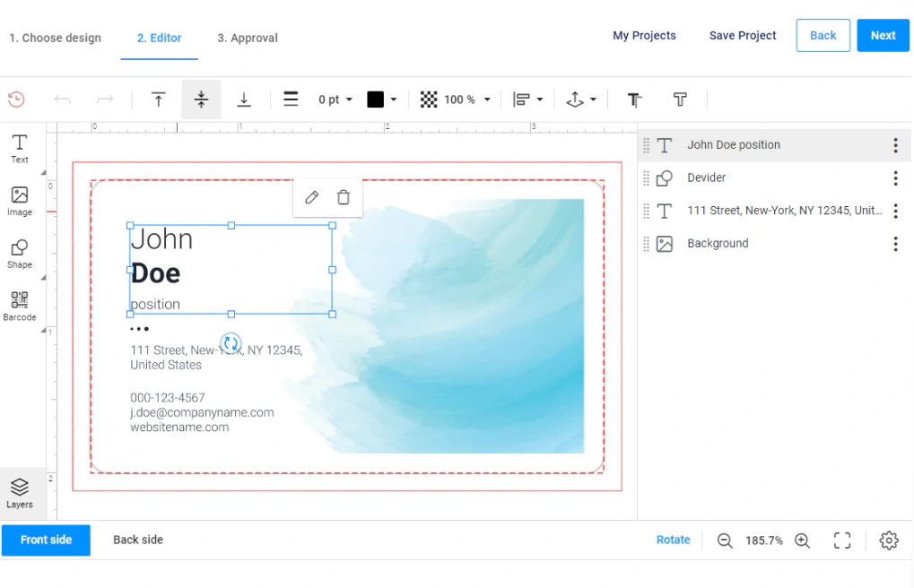The height and width of the screenshot is (588, 914).
Task: Open editor settings gear
Action: point(889,540)
